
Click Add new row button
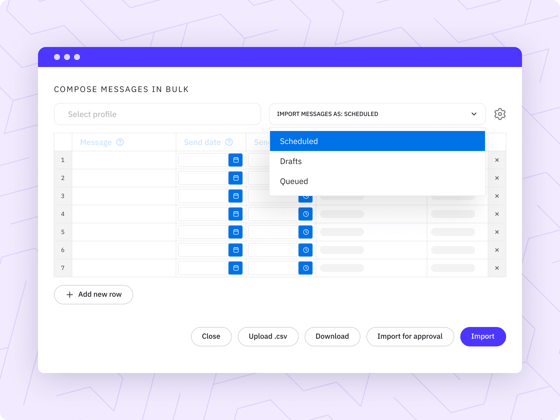click(94, 295)
